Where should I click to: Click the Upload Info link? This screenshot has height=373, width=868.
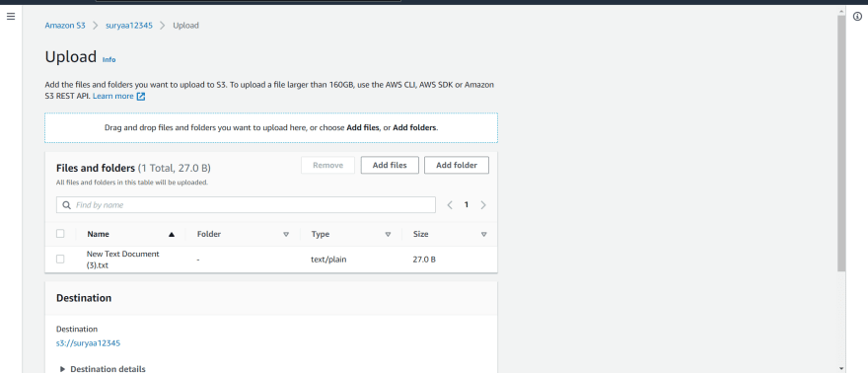109,59
